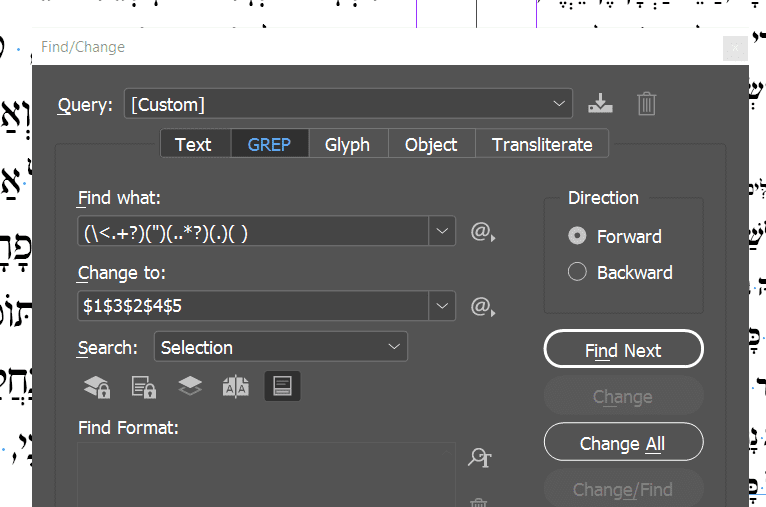The image size is (766, 507).
Task: Toggle Include Locked Layers search option
Action: pos(96,387)
